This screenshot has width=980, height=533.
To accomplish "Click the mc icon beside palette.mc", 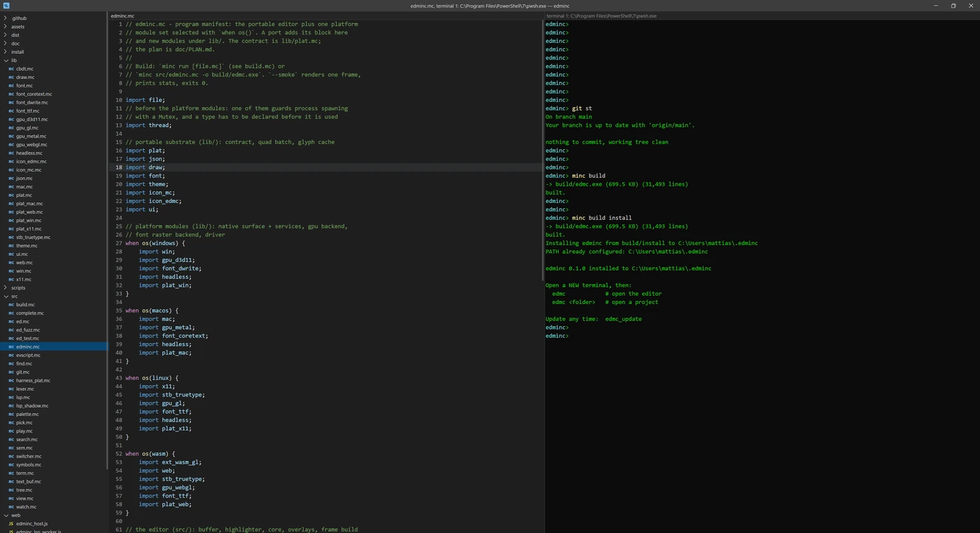I will coord(11,414).
